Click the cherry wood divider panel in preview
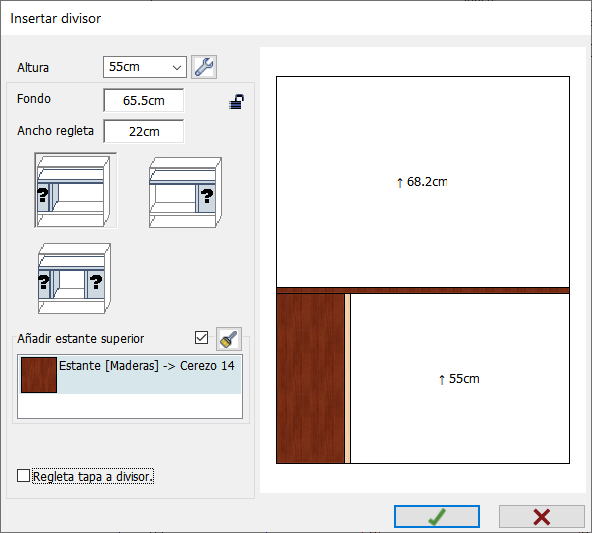Screen dimensions: 592x533 (311, 379)
